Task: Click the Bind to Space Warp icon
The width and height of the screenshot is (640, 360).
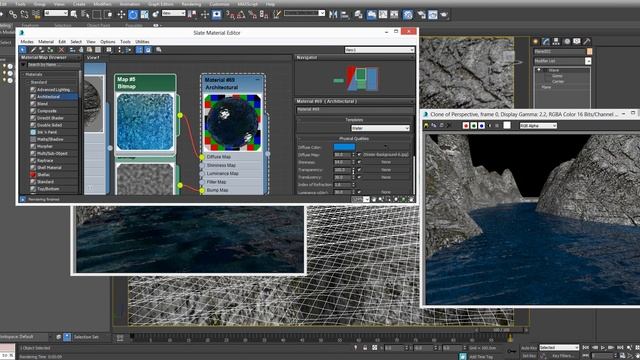Action: click(36, 15)
